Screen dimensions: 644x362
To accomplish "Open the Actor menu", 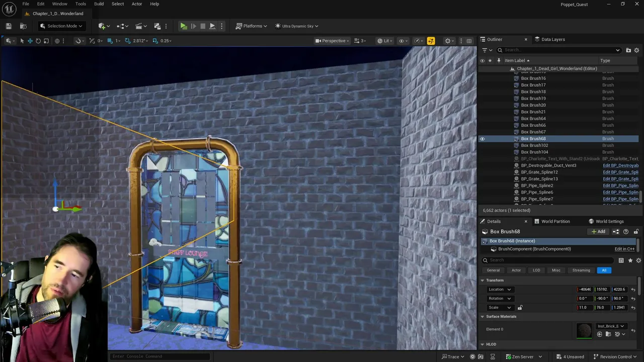I will pos(137,4).
